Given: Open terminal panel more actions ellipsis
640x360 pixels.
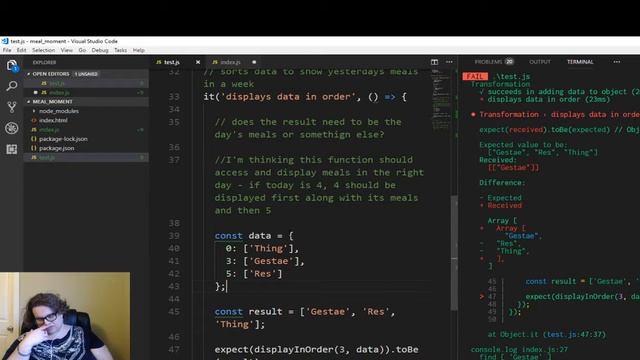Looking at the screenshot, I should [x=617, y=62].
